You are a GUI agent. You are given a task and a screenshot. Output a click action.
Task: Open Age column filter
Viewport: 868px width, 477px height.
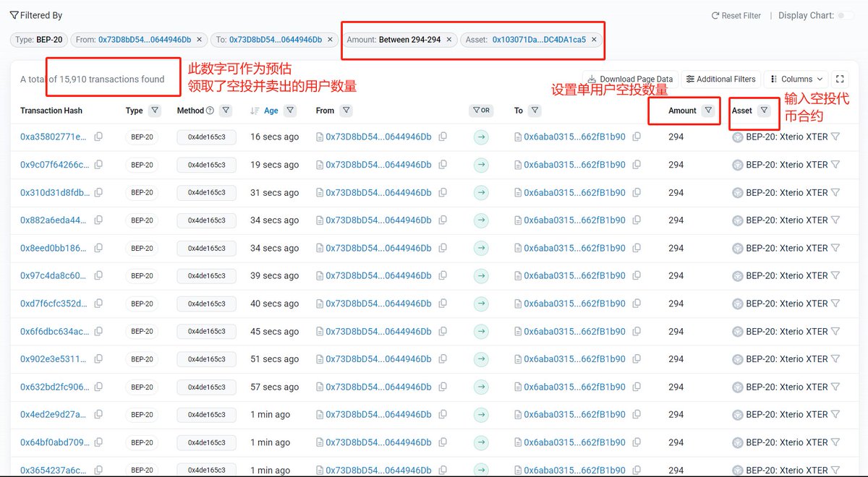pyautogui.click(x=290, y=111)
